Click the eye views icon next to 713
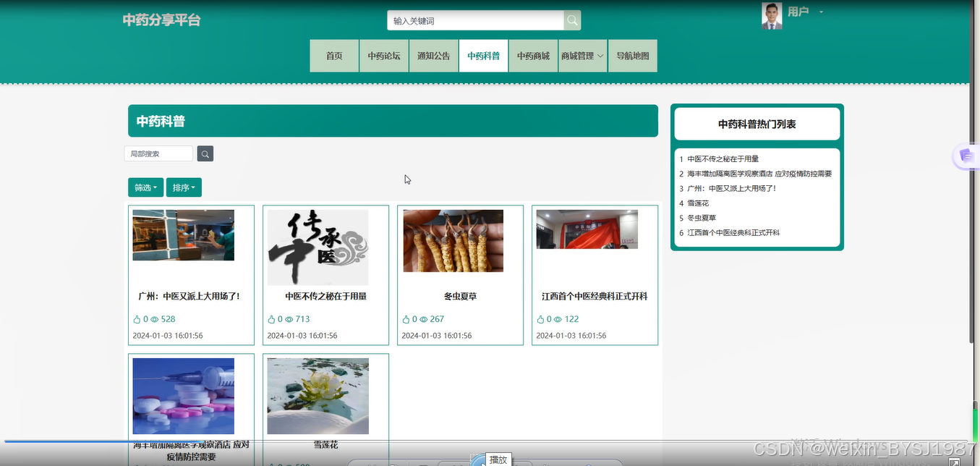This screenshot has height=466, width=980. 289,319
